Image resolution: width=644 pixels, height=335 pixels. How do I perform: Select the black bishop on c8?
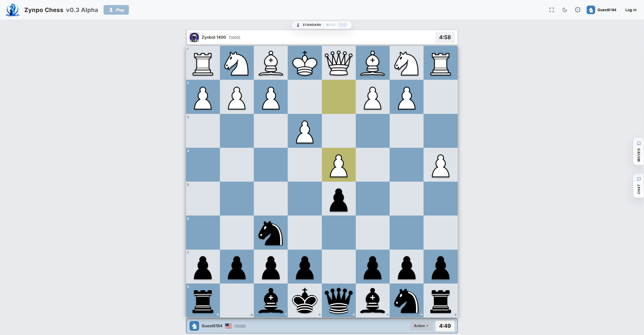tap(373, 301)
